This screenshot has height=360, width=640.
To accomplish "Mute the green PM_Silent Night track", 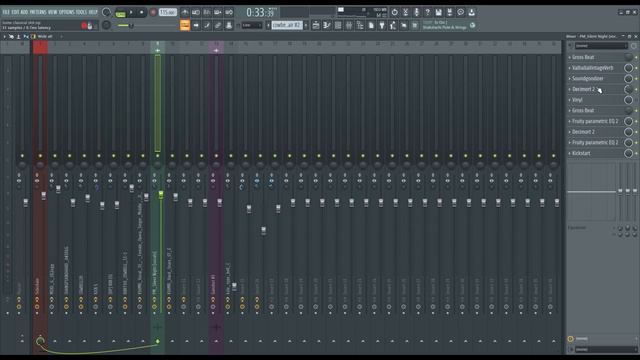I will (x=158, y=156).
